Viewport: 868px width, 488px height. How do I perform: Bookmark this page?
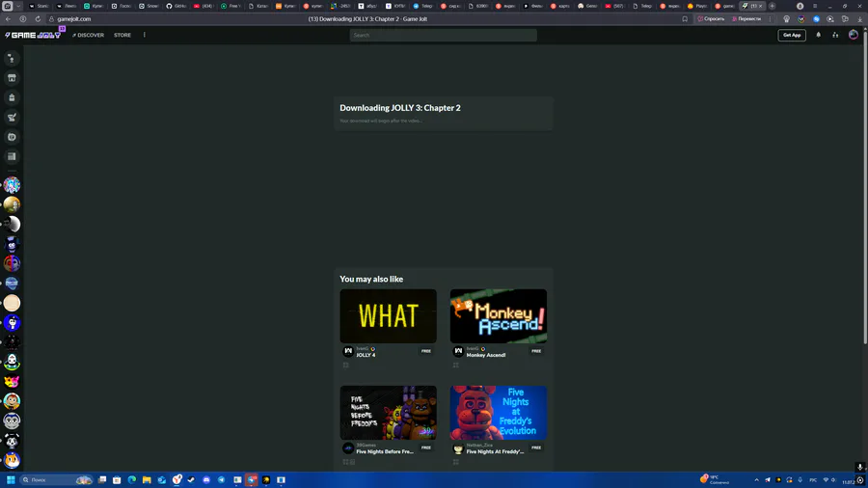685,19
